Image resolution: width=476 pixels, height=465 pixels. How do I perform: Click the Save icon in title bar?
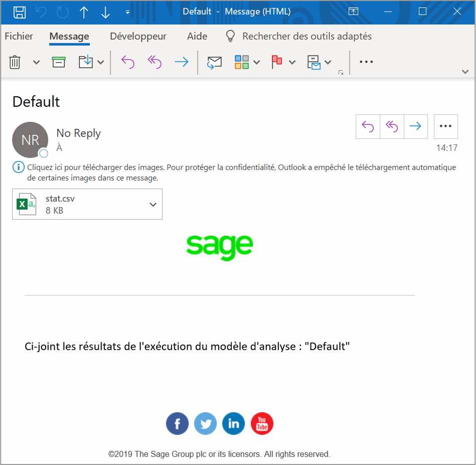pos(19,12)
